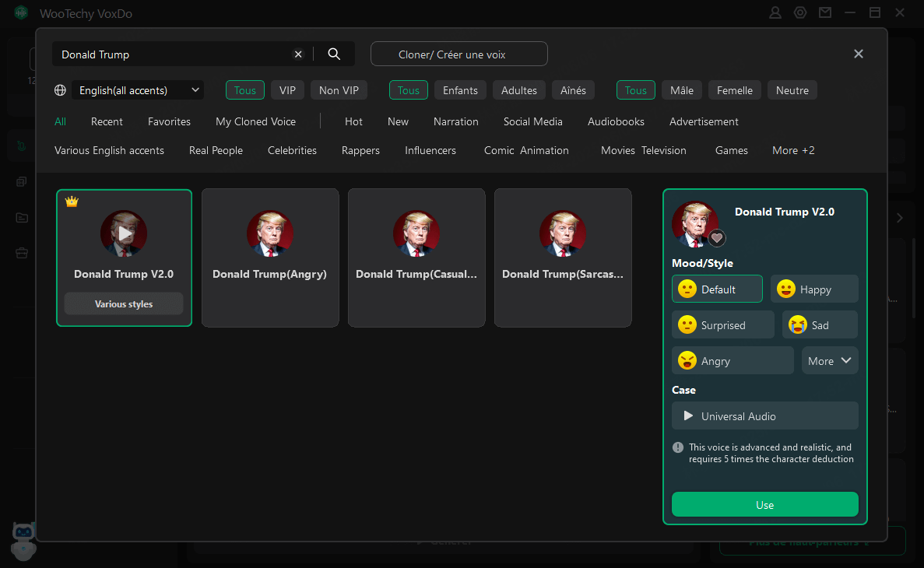Filter voices by Femelle gender
Screen dimensions: 924x568
[735, 90]
